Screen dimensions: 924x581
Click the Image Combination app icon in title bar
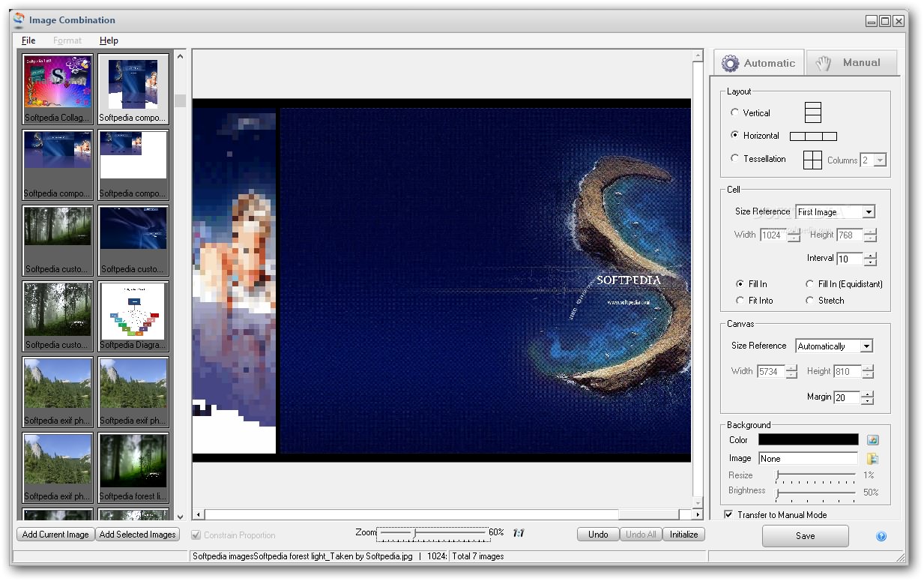(x=19, y=19)
